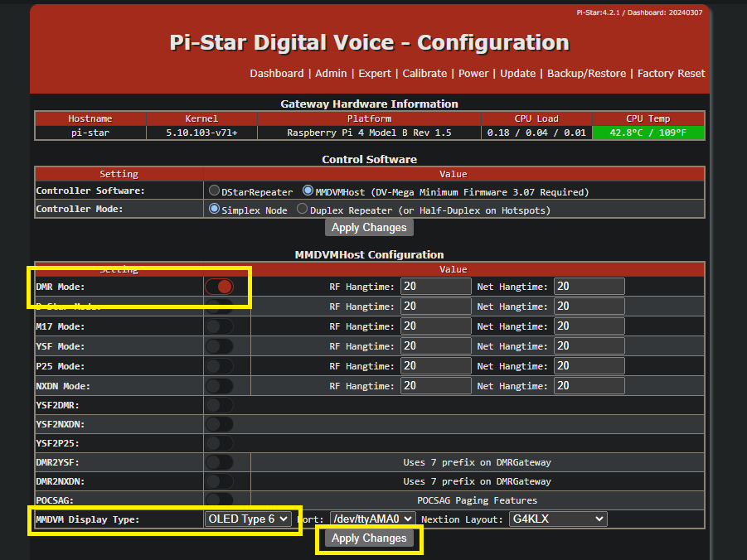Click Factory Reset link

pyautogui.click(x=671, y=74)
